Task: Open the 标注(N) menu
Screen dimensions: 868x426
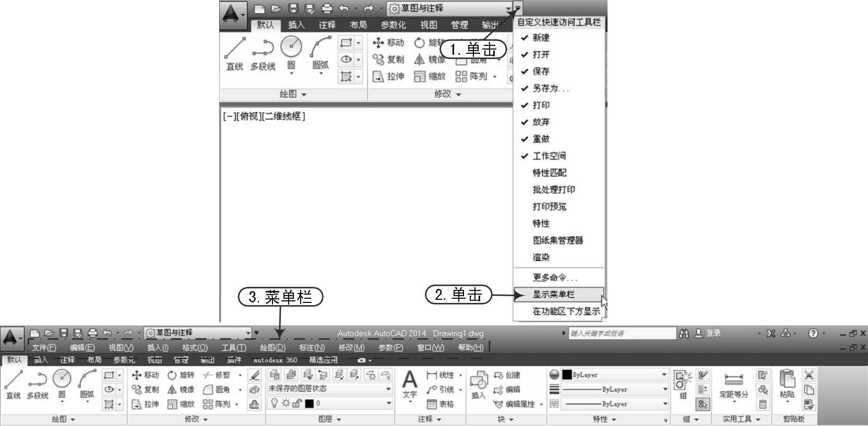Action: 312,348
